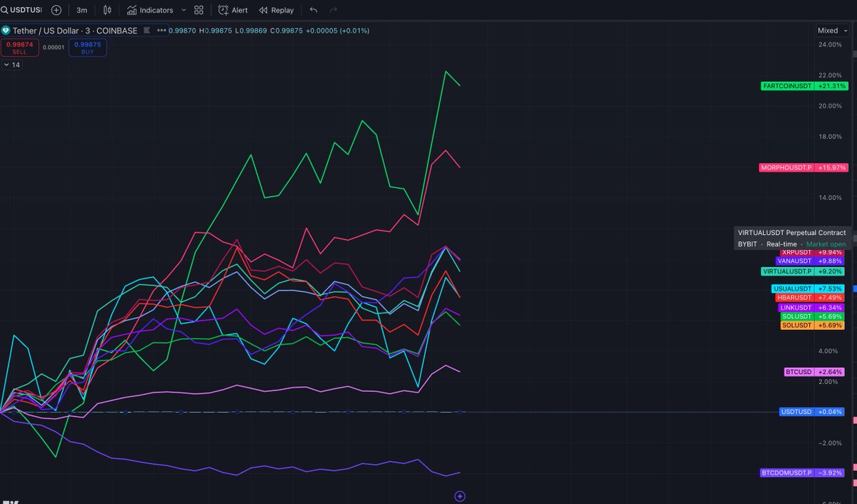The height and width of the screenshot is (504, 857).
Task: Create a new Alert
Action: pyautogui.click(x=234, y=10)
